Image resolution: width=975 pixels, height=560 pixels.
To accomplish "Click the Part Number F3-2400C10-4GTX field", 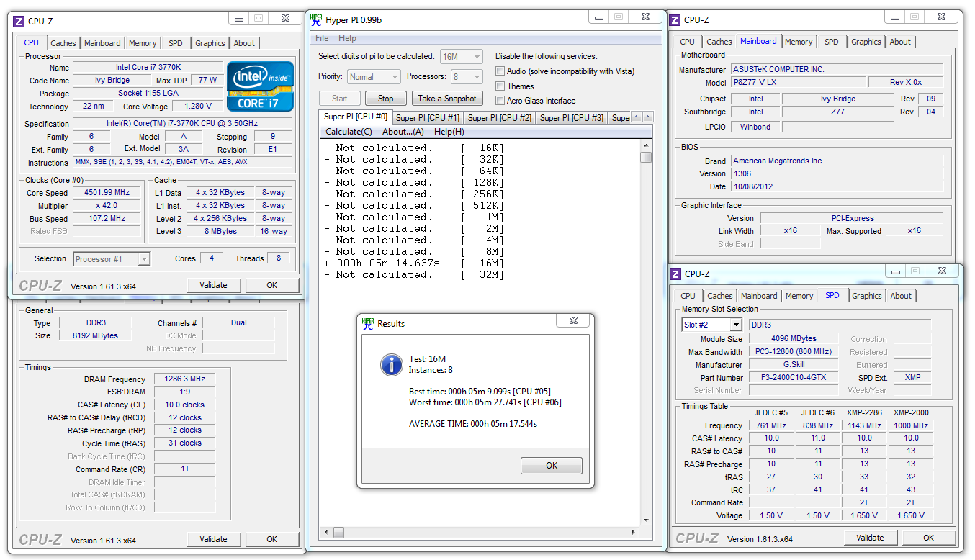I will tap(794, 377).
